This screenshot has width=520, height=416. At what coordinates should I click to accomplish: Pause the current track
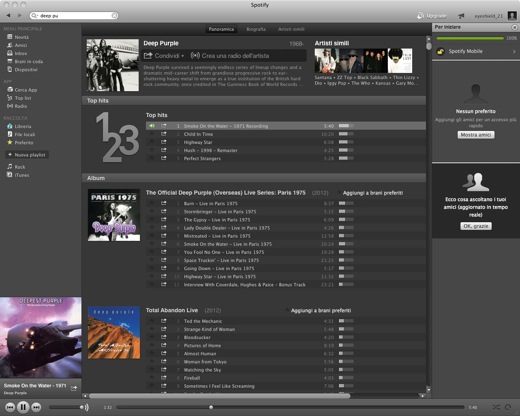pos(23,407)
